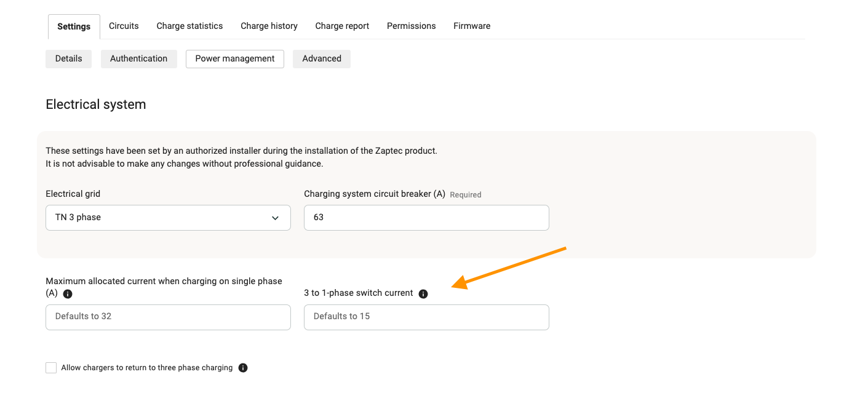
Task: Open the Charge report tab
Action: 342,26
